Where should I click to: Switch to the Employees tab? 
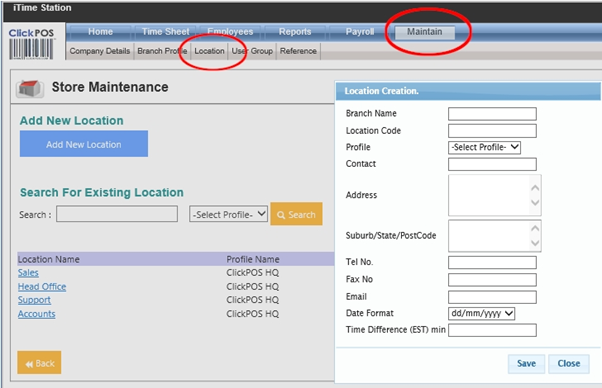click(230, 32)
